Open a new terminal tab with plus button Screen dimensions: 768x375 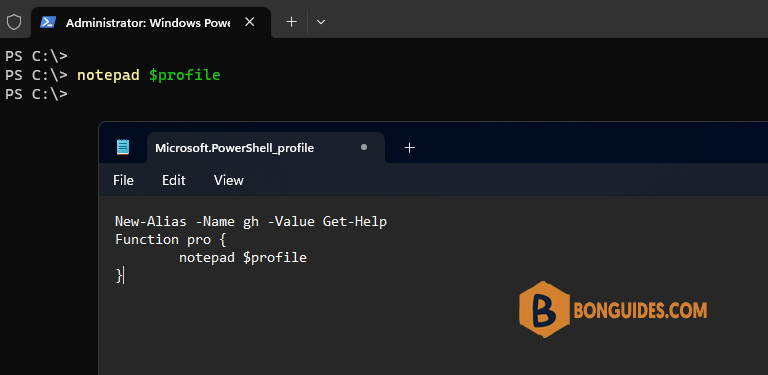pyautogui.click(x=291, y=22)
